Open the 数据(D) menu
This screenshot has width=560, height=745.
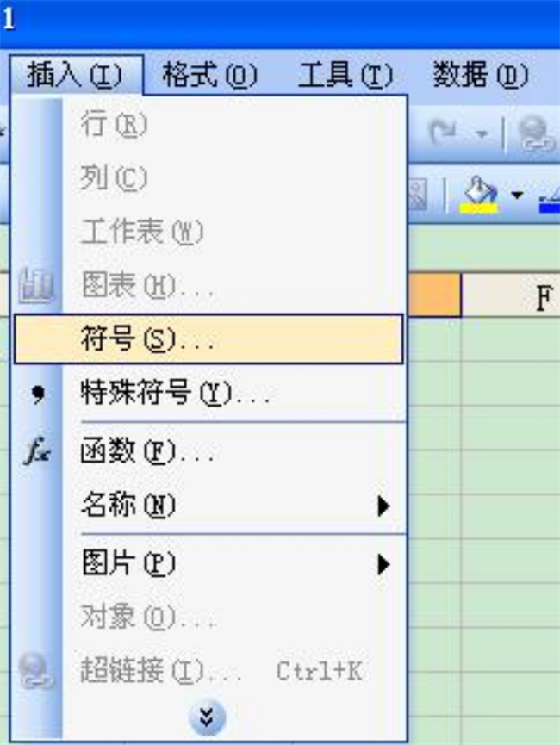point(481,75)
